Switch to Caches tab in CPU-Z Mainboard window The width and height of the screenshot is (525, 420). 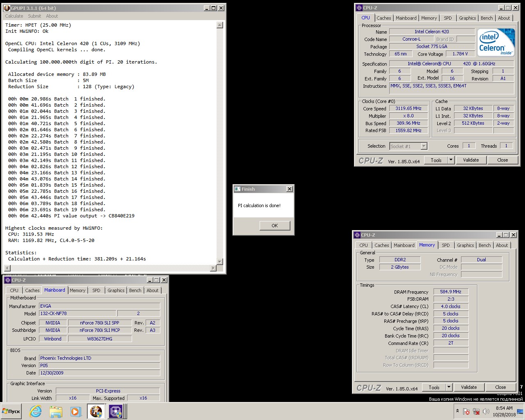click(32, 290)
